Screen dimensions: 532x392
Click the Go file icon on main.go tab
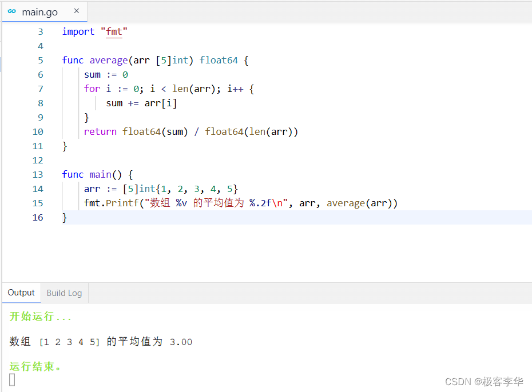12,11
